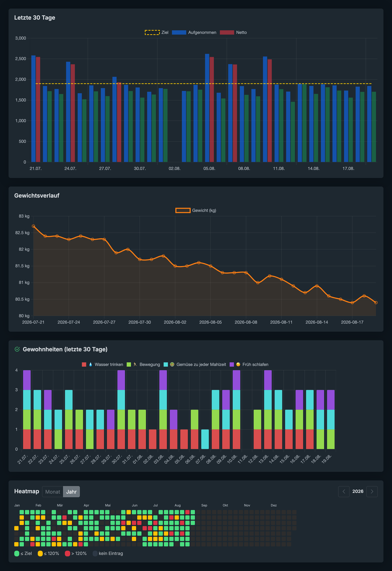The width and height of the screenshot is (392, 571).
Task: Click the '02.08.' axis label in calorie chart
Action: pyautogui.click(x=175, y=168)
